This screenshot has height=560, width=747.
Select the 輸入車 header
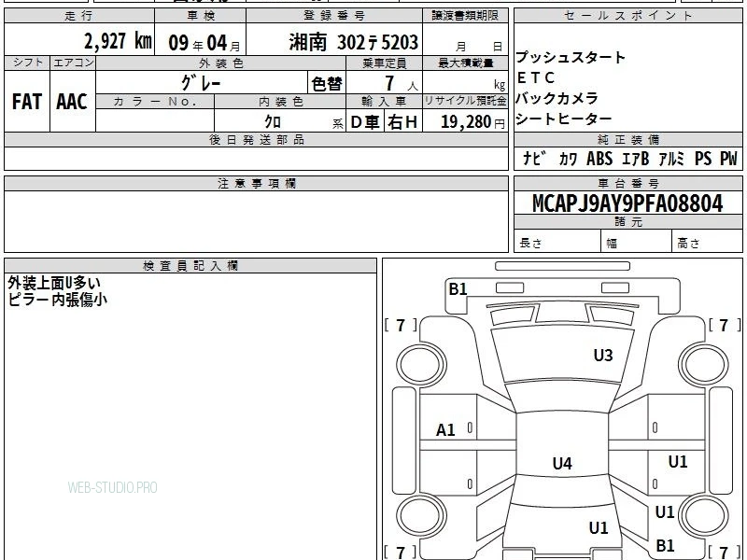(384, 102)
